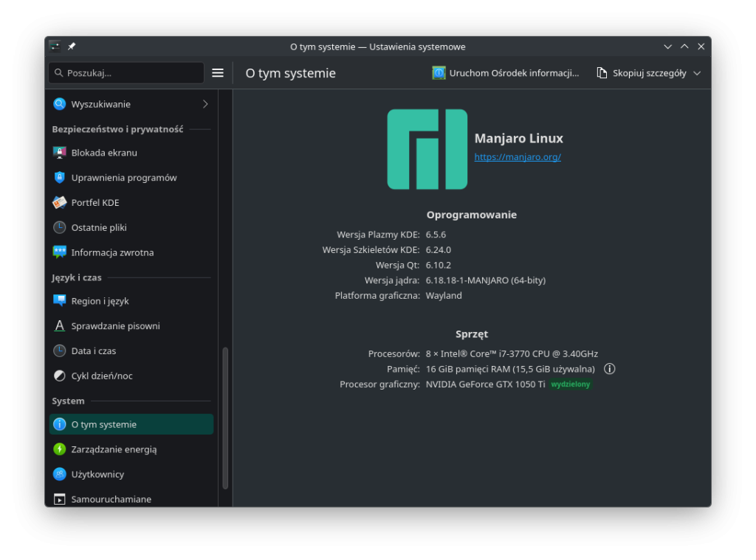Viewport: 756px width, 560px height.
Task: Click the Ostatnie pliki clock icon
Action: [x=60, y=227]
